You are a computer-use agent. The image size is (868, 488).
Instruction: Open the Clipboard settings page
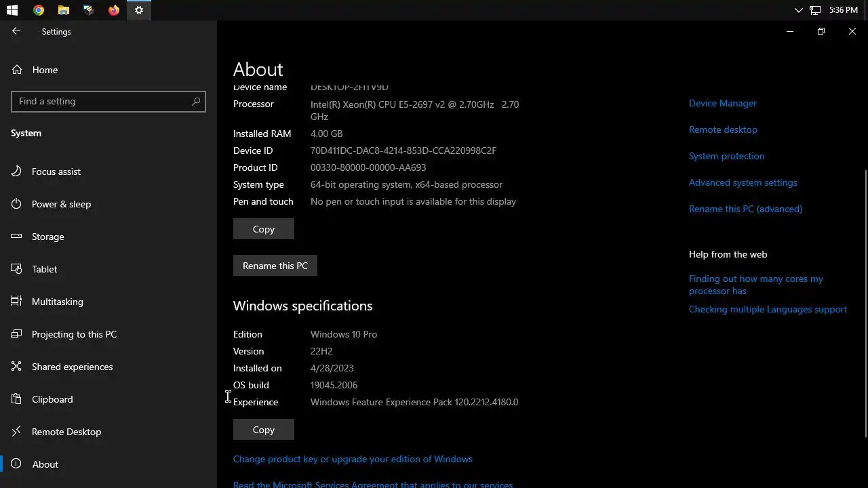[x=108, y=399]
